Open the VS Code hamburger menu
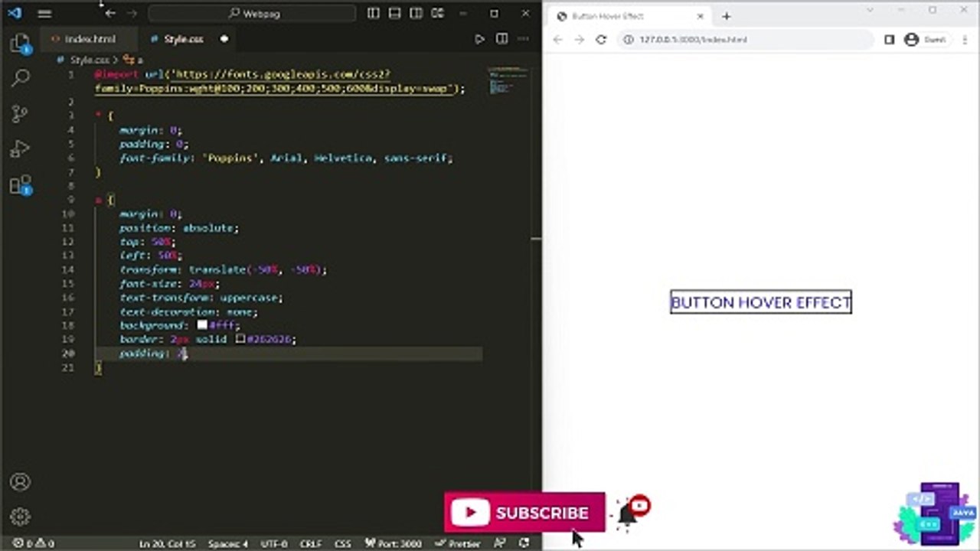The image size is (980, 551). point(44,13)
